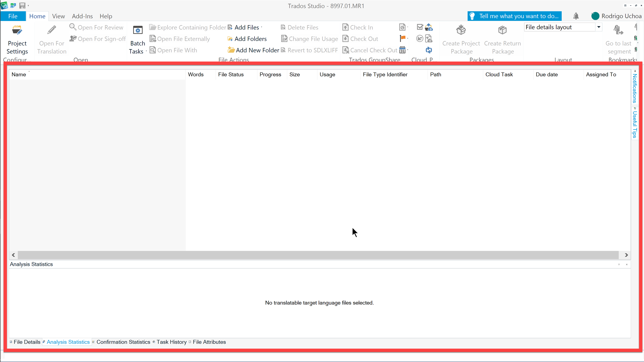The image size is (644, 362).
Task: Click GroupShare Check Out
Action: click(360, 39)
